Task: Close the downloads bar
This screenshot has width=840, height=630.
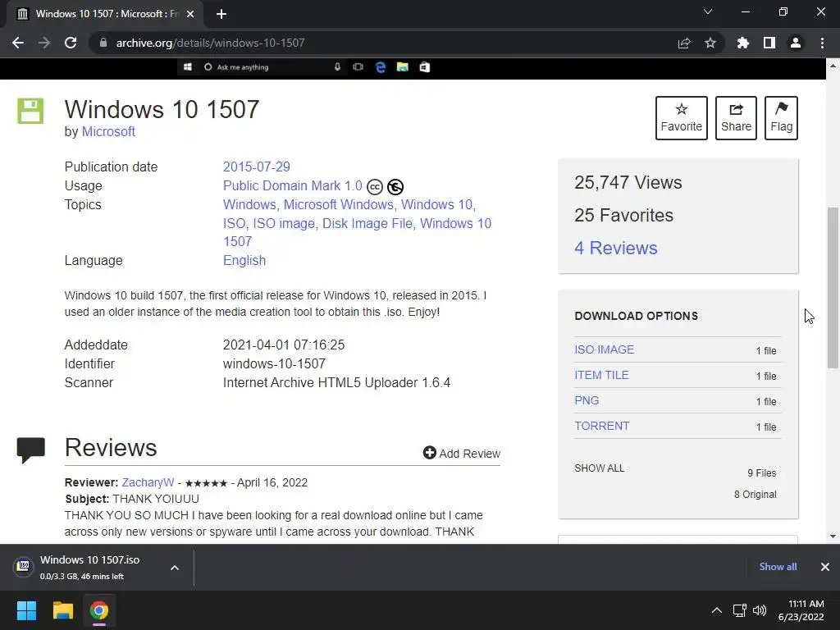Action: pyautogui.click(x=825, y=567)
